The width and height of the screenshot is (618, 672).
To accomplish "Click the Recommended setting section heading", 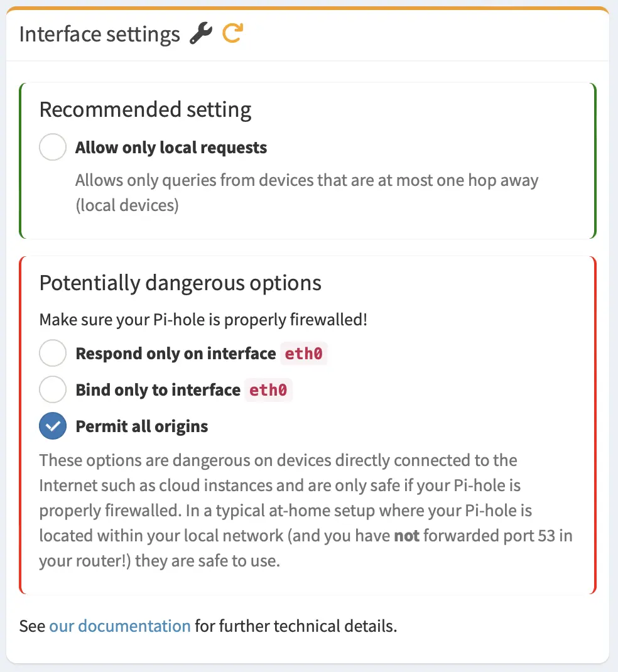I will tap(146, 109).
